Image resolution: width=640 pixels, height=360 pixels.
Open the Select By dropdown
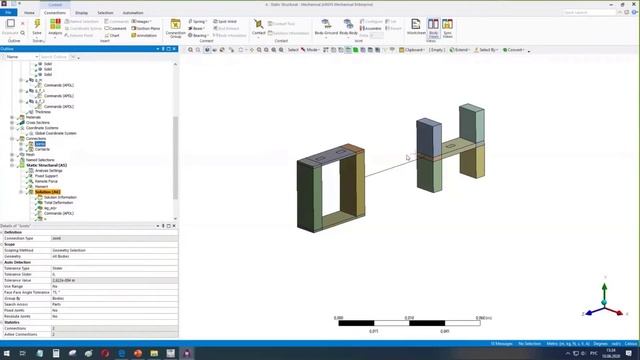(x=486, y=50)
